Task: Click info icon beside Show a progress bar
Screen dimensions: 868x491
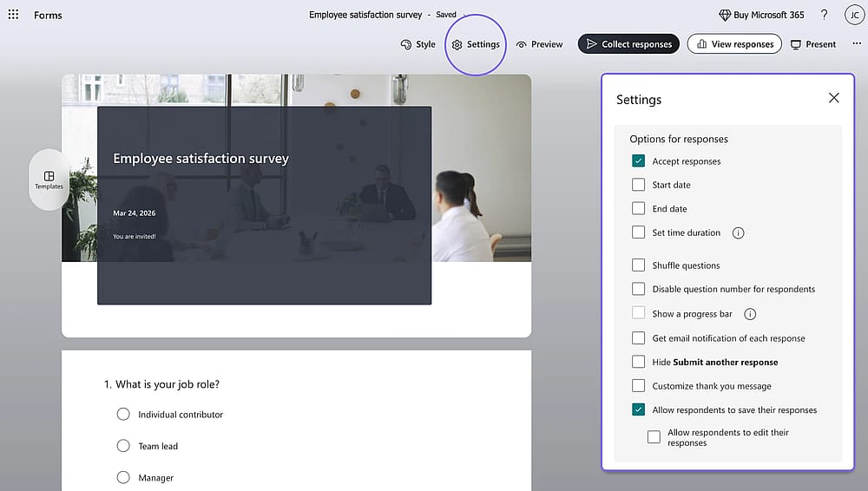Action: tap(750, 314)
